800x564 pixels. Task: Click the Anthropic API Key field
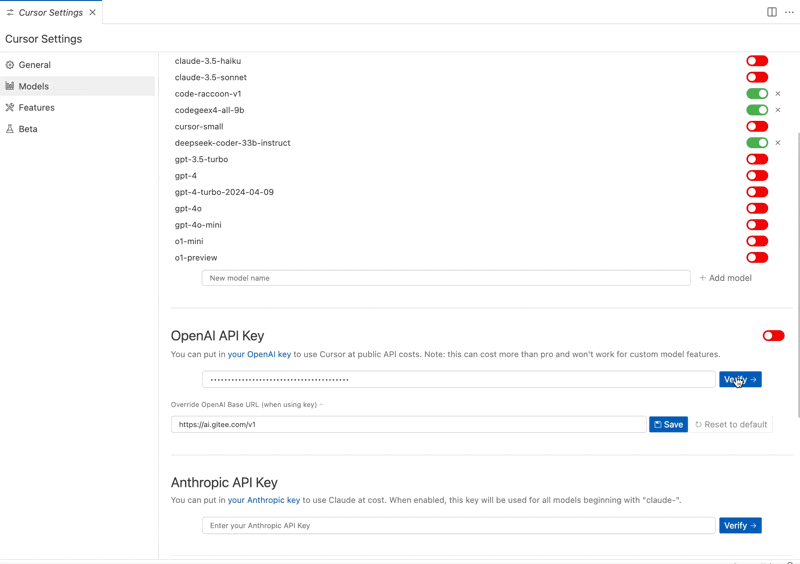(x=458, y=526)
